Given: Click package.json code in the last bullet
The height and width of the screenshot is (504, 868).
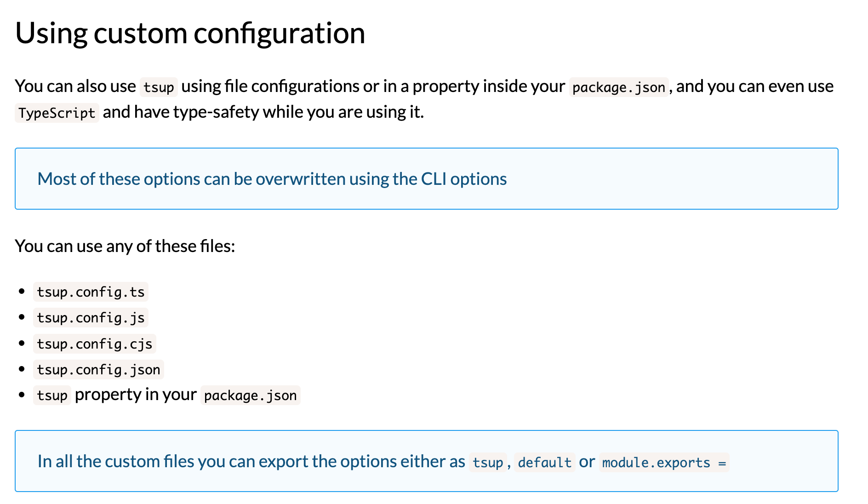Looking at the screenshot, I should [x=250, y=395].
